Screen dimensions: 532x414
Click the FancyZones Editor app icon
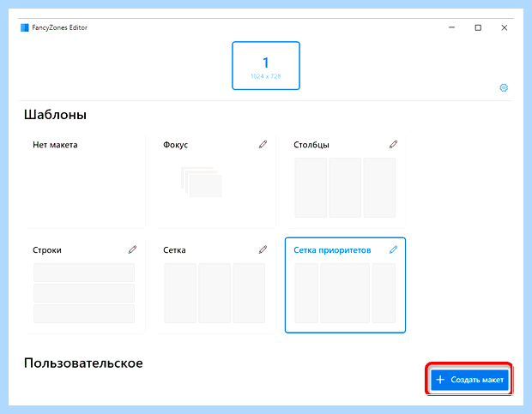pyautogui.click(x=25, y=27)
